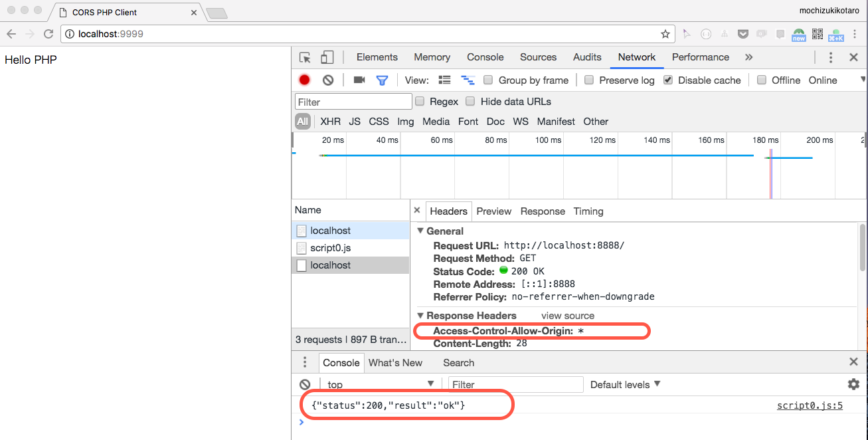Select the inspect element picker tool
868x440 pixels.
305,57
